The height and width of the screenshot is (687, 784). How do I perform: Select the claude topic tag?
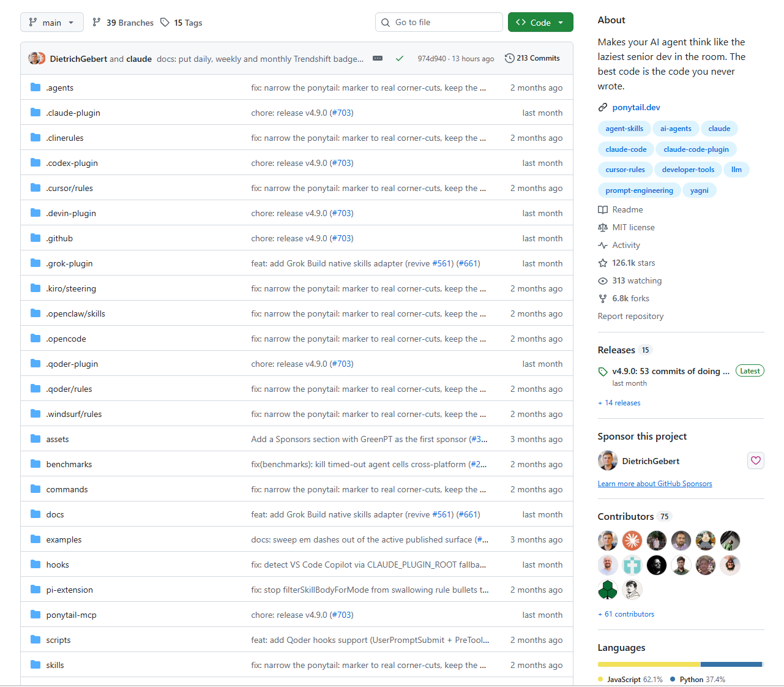[x=719, y=129]
